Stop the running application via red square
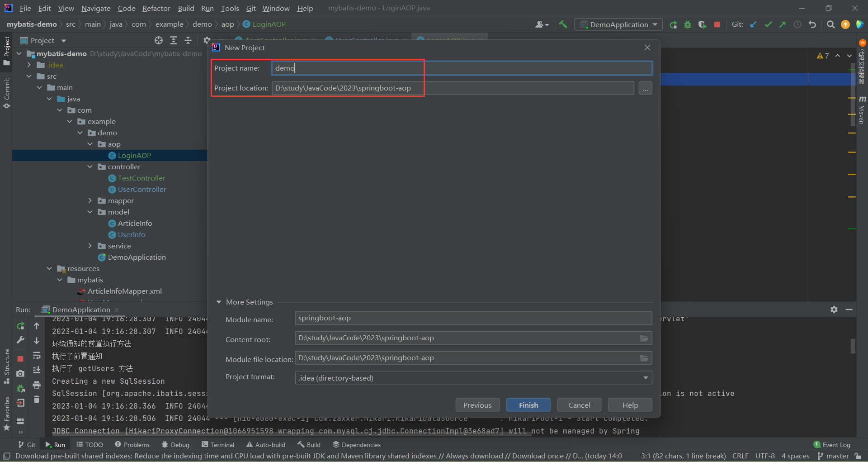 click(x=717, y=24)
